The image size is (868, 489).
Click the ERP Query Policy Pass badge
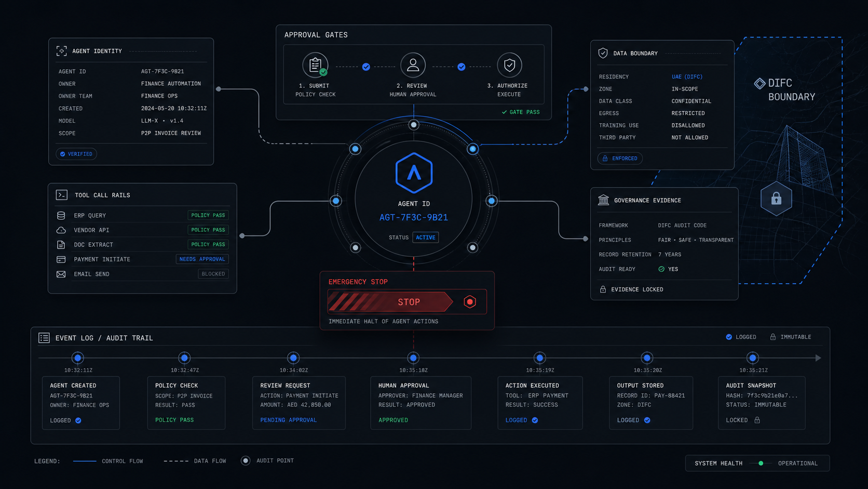click(x=208, y=215)
